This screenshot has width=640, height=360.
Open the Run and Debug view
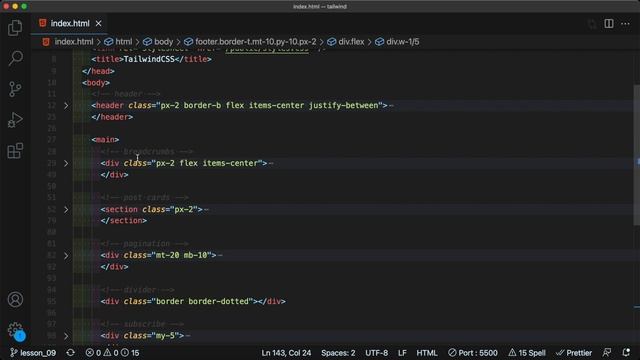[15, 120]
